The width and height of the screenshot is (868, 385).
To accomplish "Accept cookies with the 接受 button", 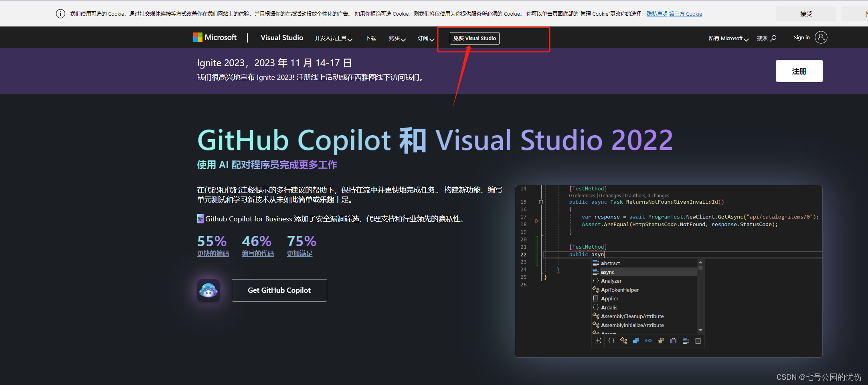I will [806, 14].
